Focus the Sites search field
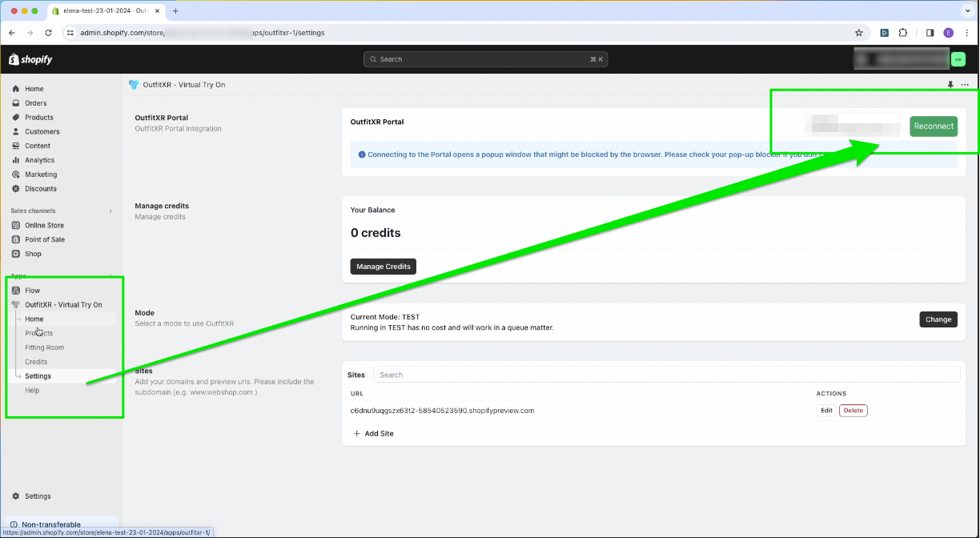Image resolution: width=980 pixels, height=538 pixels. tap(666, 375)
